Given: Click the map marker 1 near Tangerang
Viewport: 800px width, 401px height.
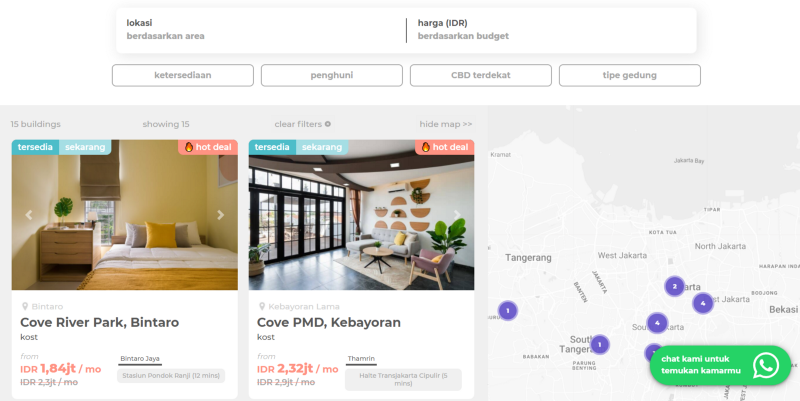Looking at the screenshot, I should click(508, 310).
